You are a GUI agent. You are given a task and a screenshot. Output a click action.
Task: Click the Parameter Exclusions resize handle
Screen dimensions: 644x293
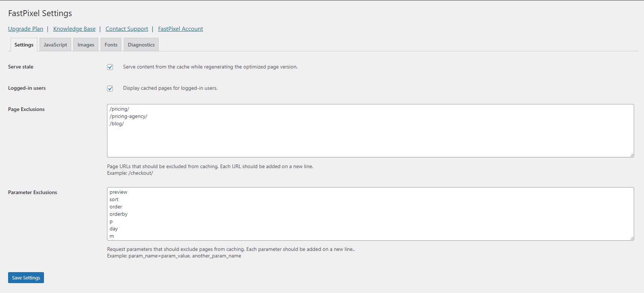coord(632,238)
